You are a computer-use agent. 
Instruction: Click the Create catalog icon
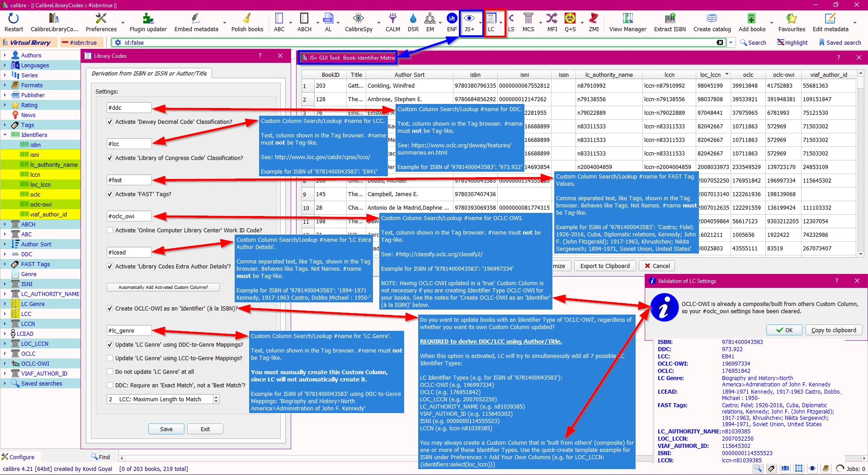tap(712, 19)
